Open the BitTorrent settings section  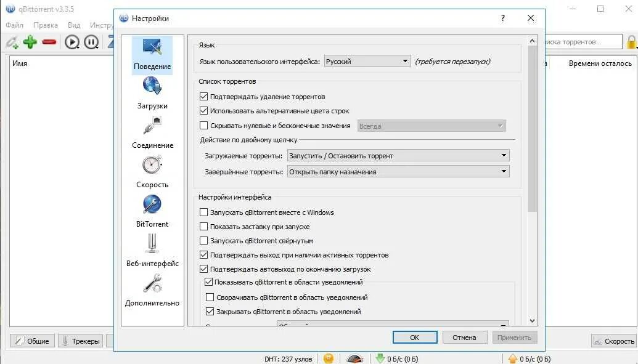click(x=152, y=212)
